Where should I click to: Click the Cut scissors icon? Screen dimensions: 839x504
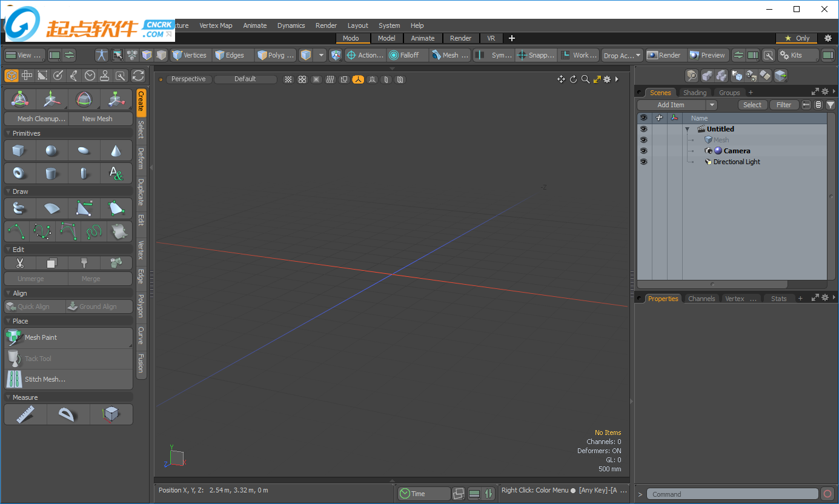click(19, 263)
